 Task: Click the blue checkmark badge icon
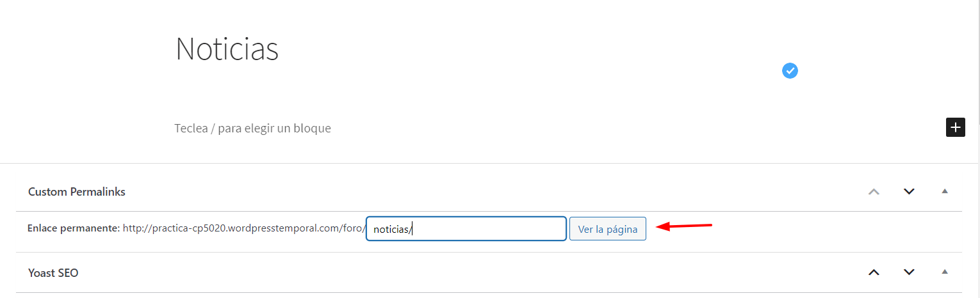pyautogui.click(x=790, y=71)
